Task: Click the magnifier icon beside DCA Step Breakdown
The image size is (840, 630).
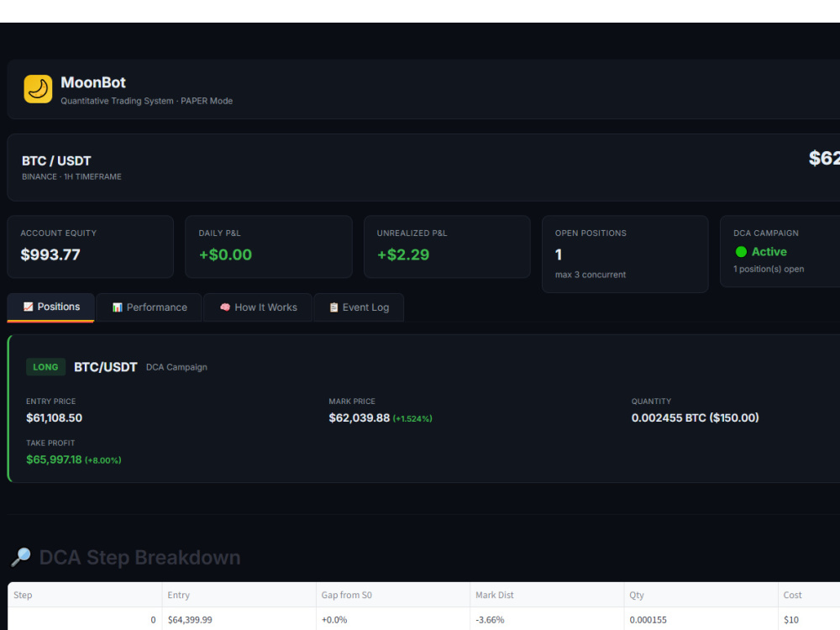Action: [21, 557]
